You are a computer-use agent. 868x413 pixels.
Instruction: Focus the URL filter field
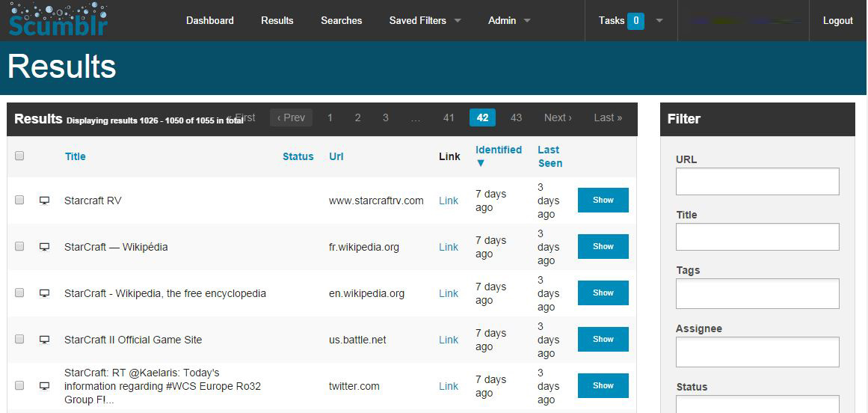click(x=757, y=182)
